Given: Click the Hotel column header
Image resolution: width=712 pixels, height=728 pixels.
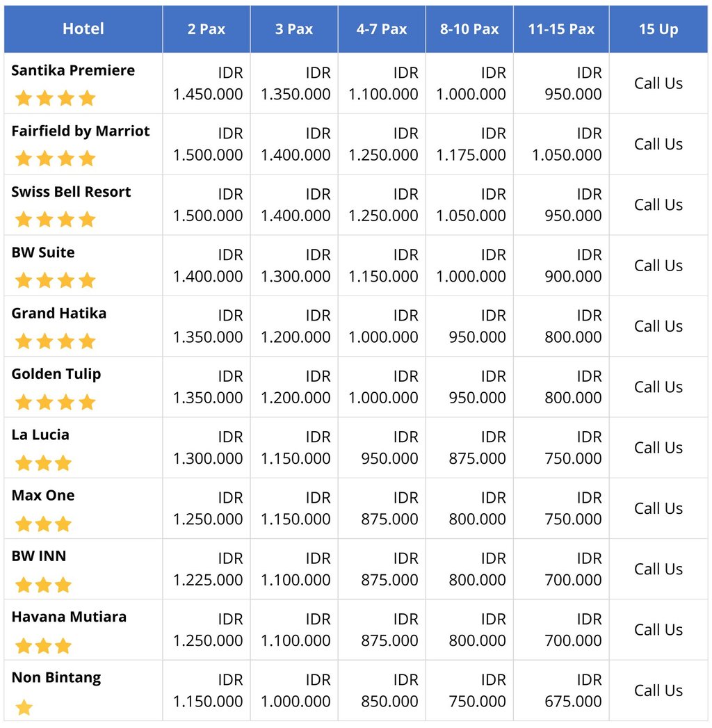Looking at the screenshot, I should pyautogui.click(x=83, y=29).
